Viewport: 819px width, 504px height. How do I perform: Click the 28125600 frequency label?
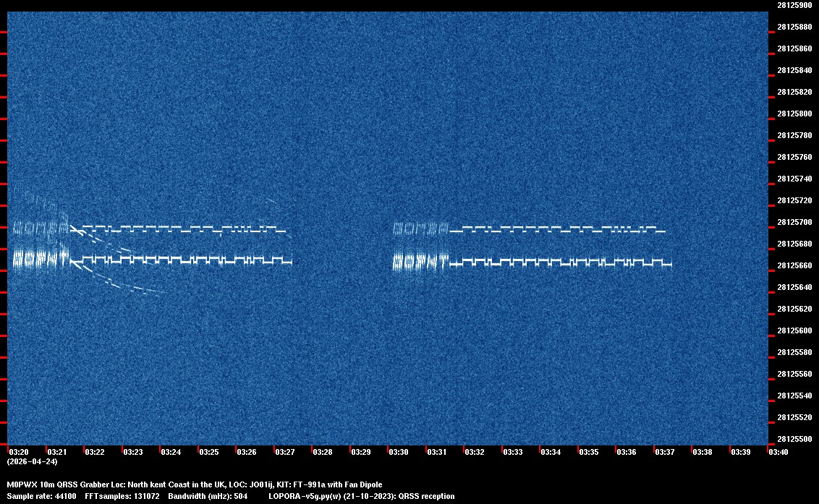click(794, 330)
